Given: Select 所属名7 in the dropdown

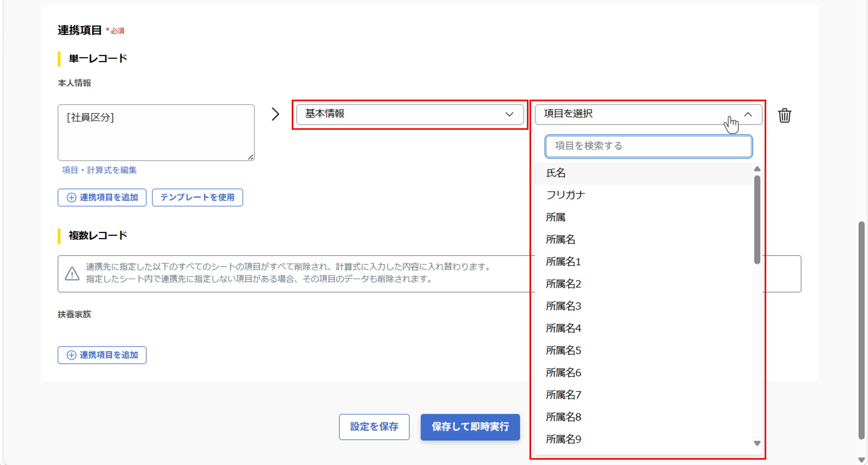Looking at the screenshot, I should [644, 395].
